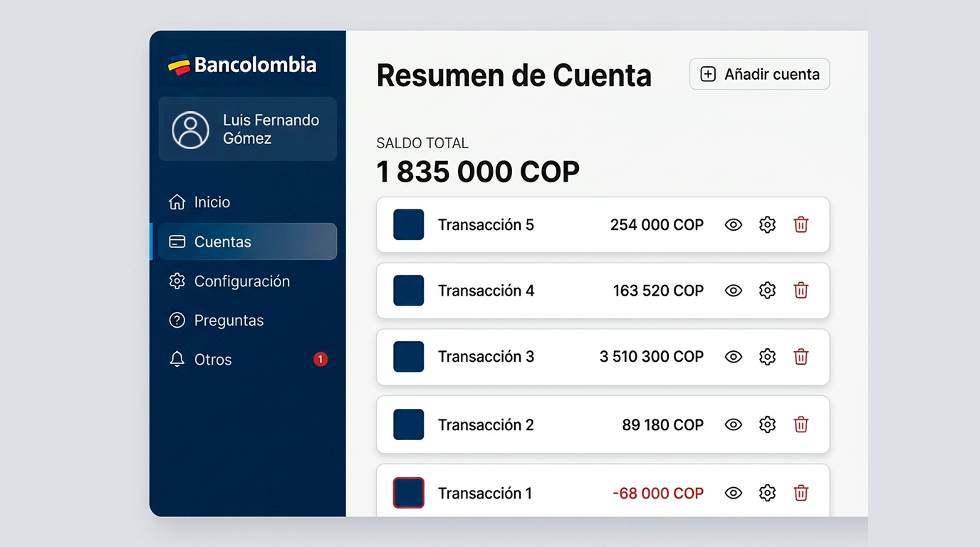Toggle visibility eye for Transacción 5
Viewport: 980px width, 547px height.
pyautogui.click(x=734, y=225)
